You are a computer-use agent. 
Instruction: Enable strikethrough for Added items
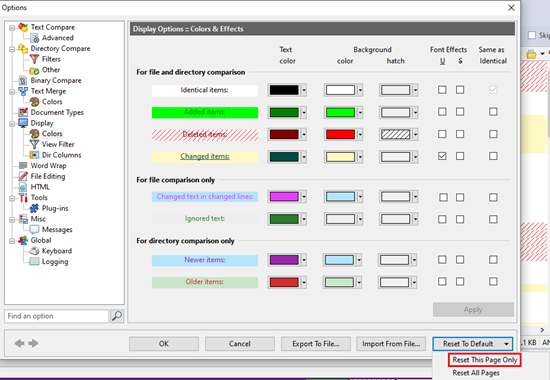coord(460,112)
